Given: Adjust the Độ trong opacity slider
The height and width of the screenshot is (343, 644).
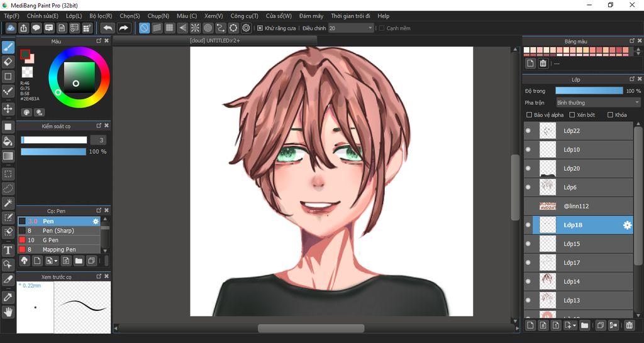Looking at the screenshot, I should [x=589, y=90].
